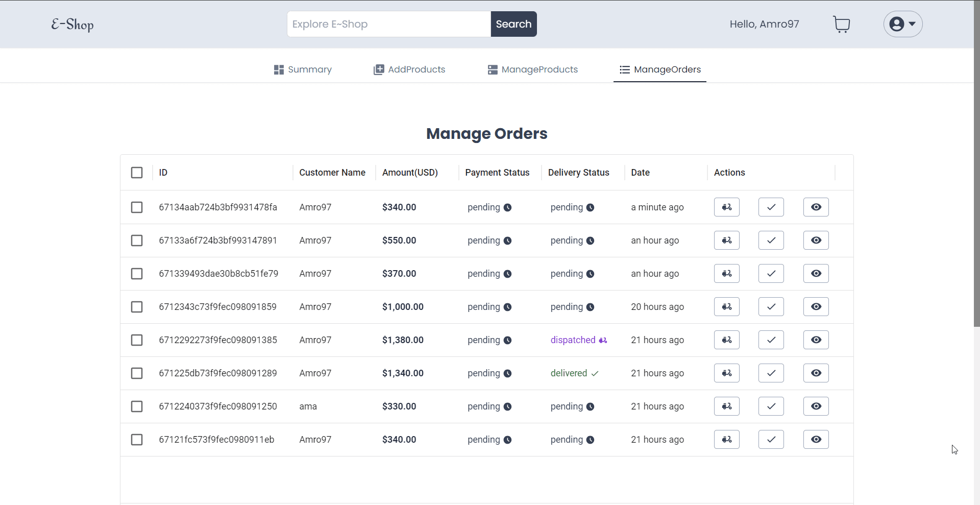980x505 pixels.
Task: Toggle the select-all orders checkbox
Action: pyautogui.click(x=137, y=173)
